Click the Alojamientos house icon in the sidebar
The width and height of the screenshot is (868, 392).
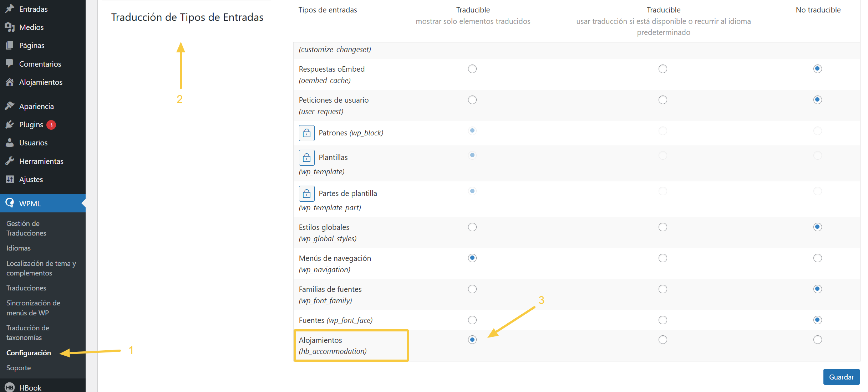(x=10, y=82)
